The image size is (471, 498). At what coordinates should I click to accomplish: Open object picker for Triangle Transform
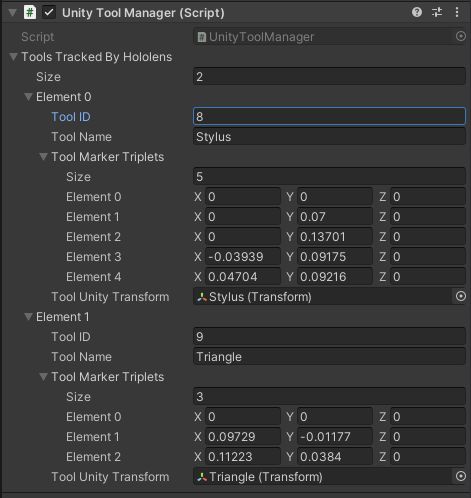461,476
